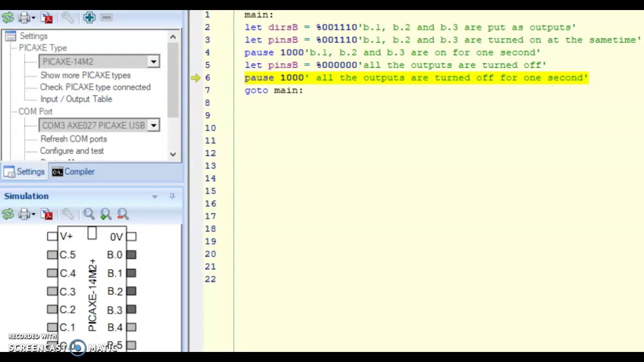Select Settings root tree node label

click(x=34, y=36)
